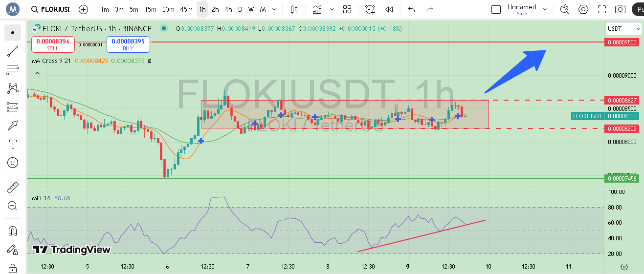
Task: Select the 4h timeframe
Action: coord(228,9)
